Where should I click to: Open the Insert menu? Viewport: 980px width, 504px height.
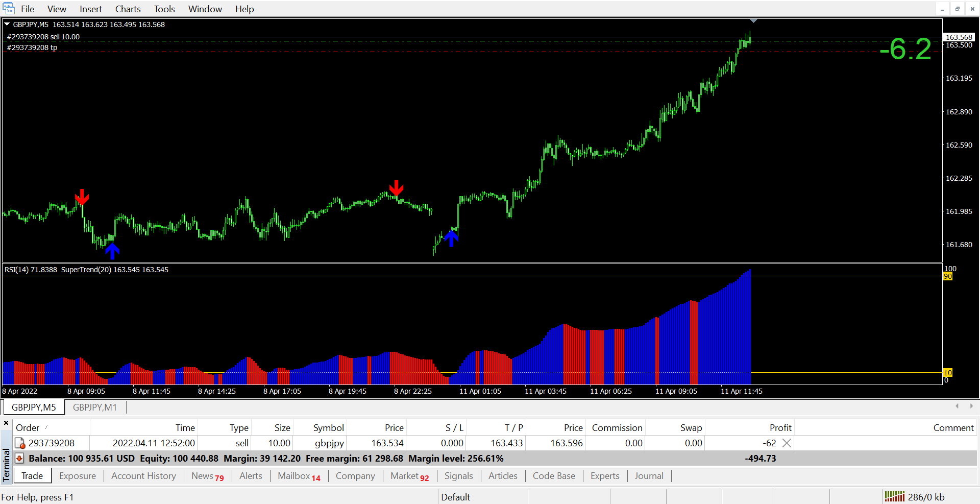(x=90, y=9)
